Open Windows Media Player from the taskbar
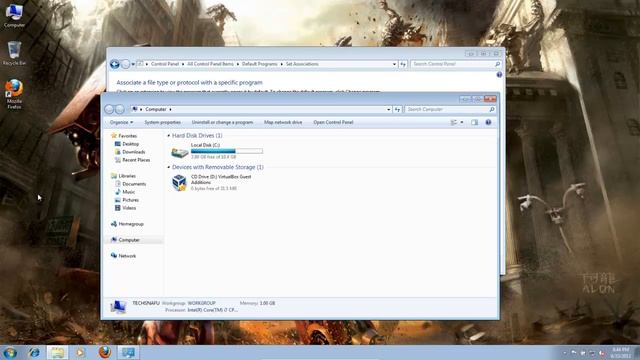The width and height of the screenshot is (640, 360). tap(80, 352)
